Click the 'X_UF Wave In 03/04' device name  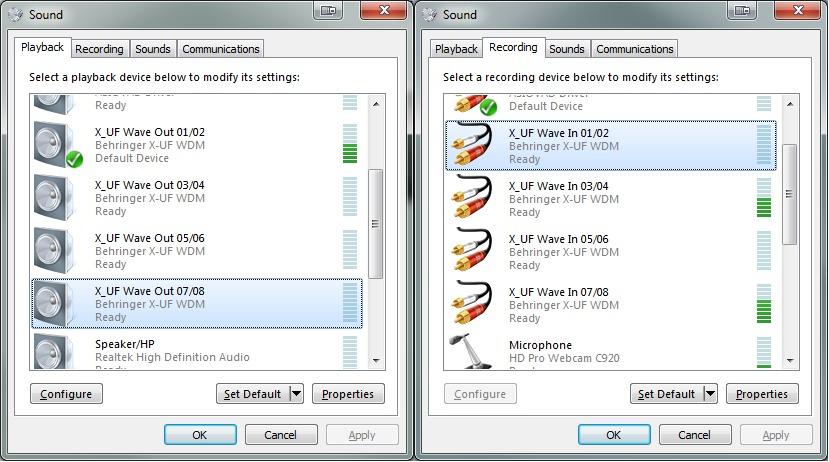(559, 186)
